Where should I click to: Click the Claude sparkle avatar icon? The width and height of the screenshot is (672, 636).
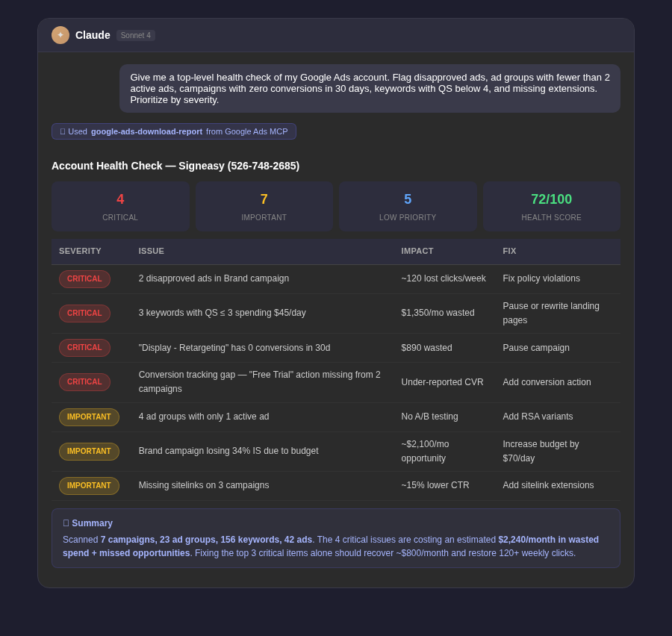[x=60, y=35]
